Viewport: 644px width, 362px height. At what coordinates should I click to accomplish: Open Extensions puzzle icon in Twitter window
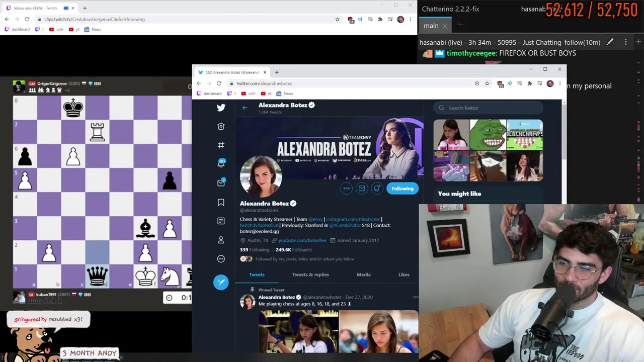click(x=529, y=83)
